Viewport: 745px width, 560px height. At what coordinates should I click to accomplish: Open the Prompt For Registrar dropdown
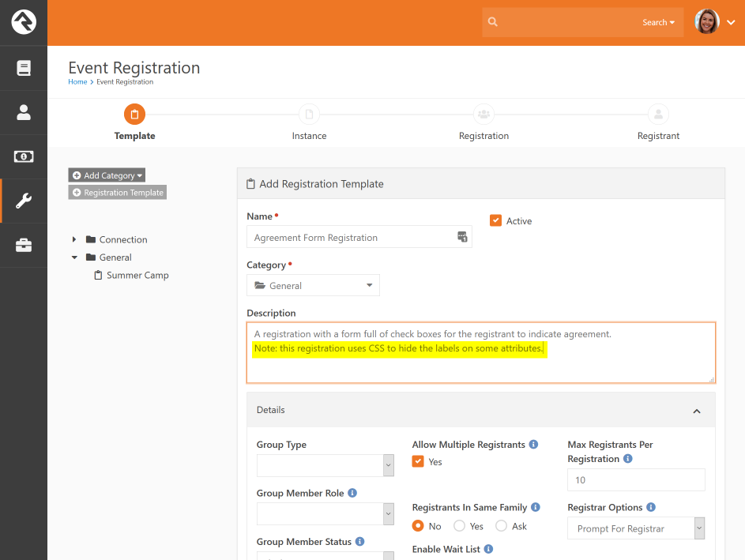pyautogui.click(x=636, y=528)
